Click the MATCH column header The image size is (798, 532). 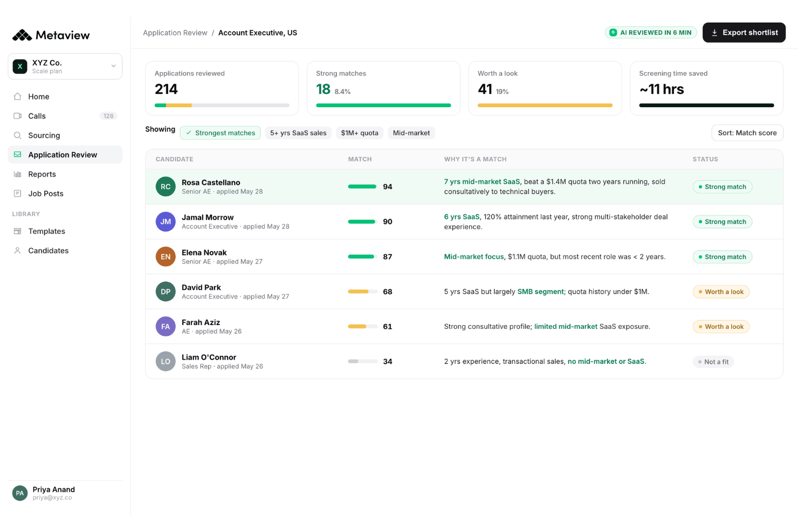pos(360,160)
